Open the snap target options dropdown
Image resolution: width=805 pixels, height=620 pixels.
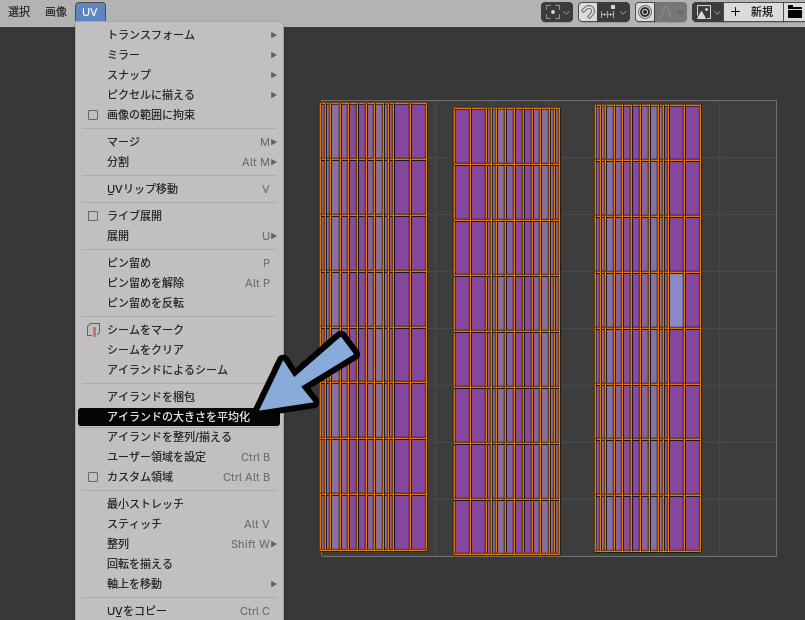pos(614,12)
